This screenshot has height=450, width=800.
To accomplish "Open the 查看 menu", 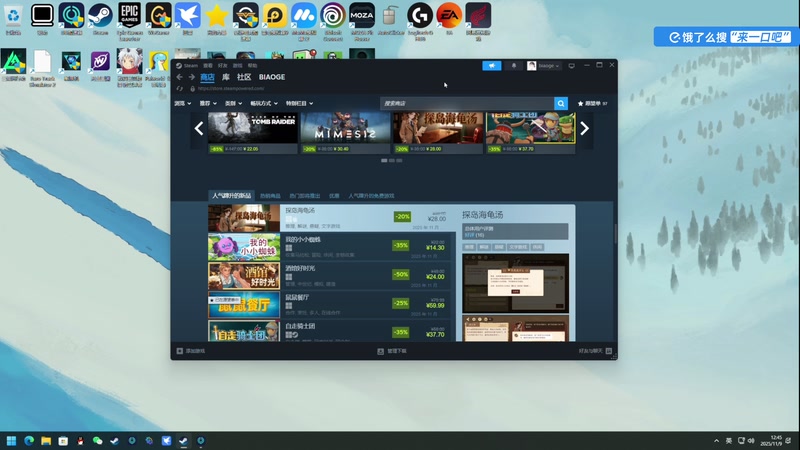I will tap(208, 65).
